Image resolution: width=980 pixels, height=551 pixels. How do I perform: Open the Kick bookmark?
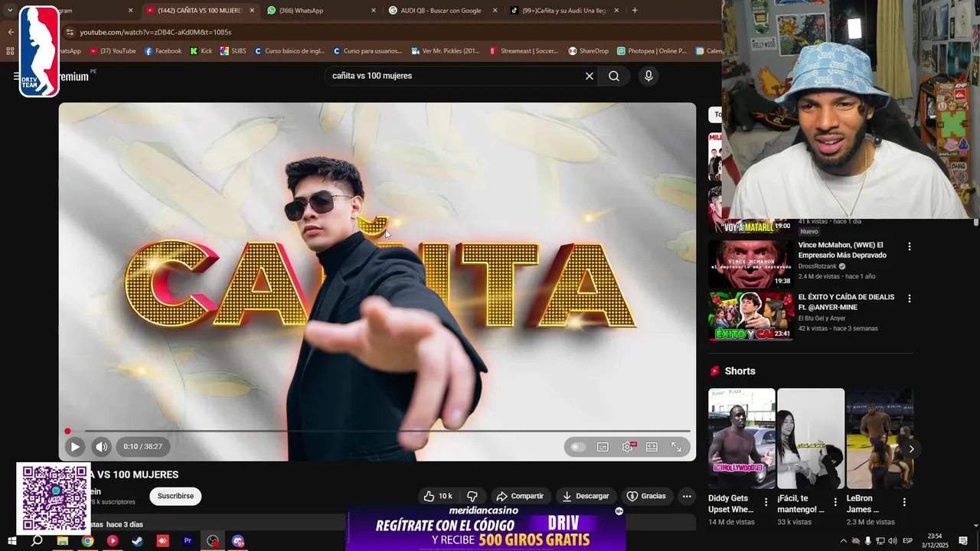pyautogui.click(x=201, y=51)
